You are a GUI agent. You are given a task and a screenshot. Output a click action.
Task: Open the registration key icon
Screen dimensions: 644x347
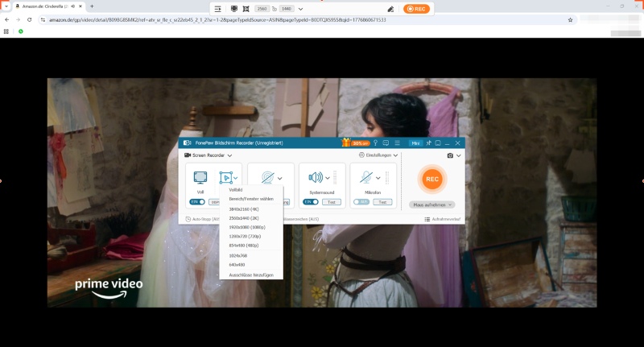click(375, 143)
